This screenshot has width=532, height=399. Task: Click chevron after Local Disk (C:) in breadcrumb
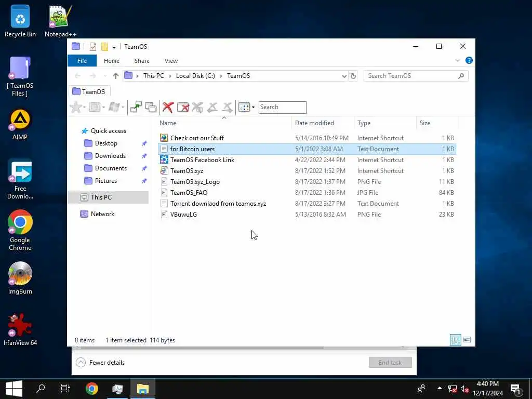point(220,76)
